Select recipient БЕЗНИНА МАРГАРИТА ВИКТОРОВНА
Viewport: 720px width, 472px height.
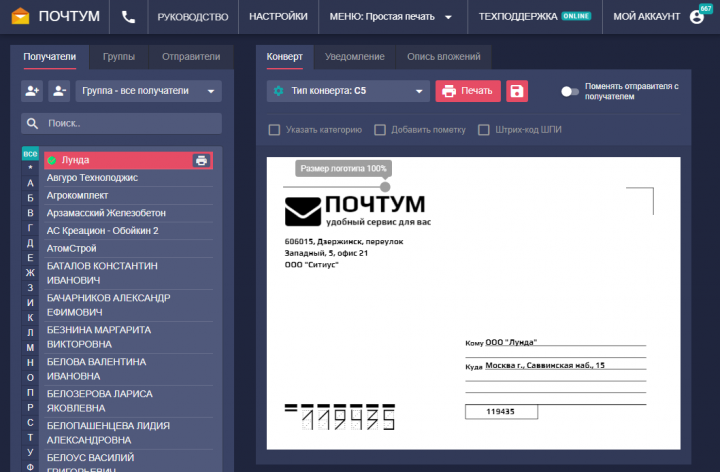click(x=129, y=337)
